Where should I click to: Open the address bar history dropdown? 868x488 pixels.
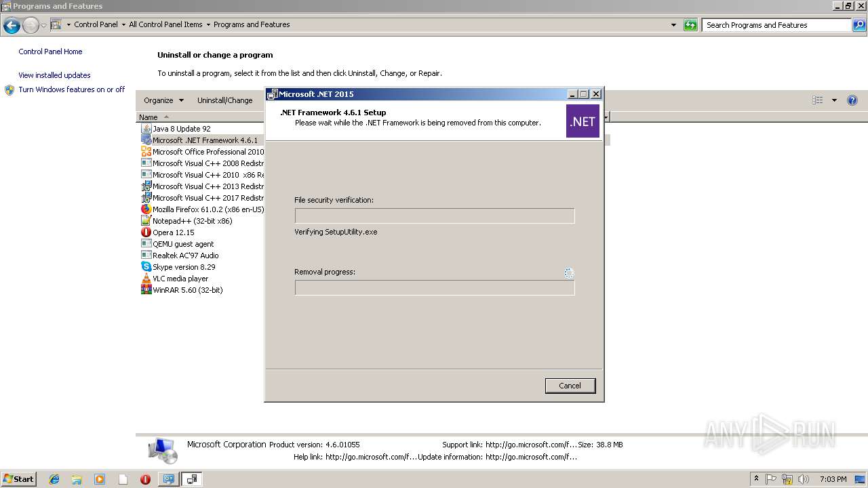673,25
